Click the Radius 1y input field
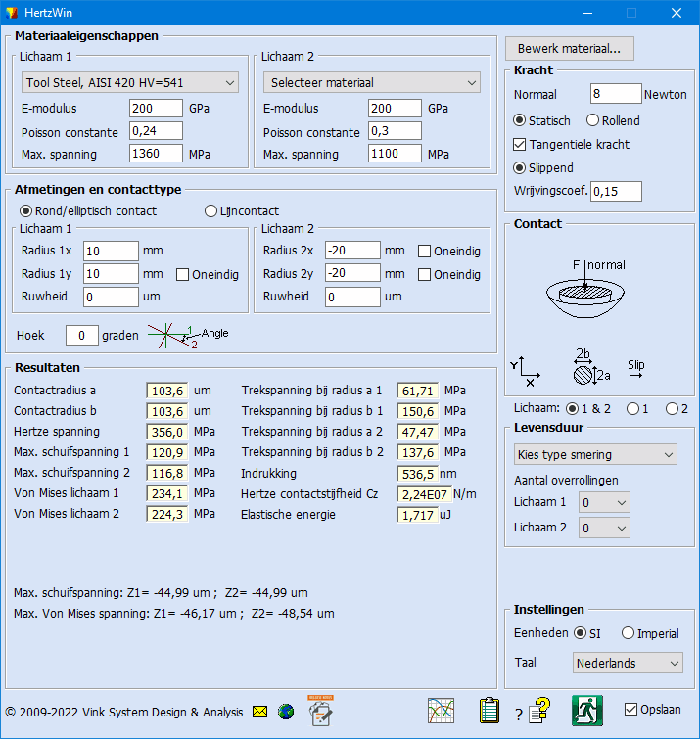This screenshot has width=700, height=739. click(x=111, y=273)
